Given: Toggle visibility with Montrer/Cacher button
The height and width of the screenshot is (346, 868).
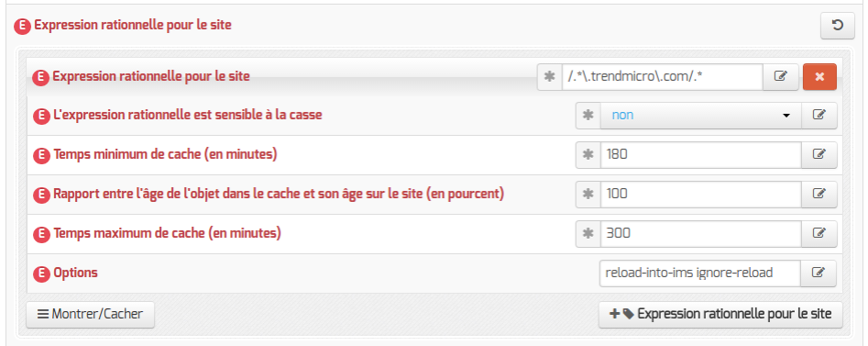Looking at the screenshot, I should (x=90, y=315).
